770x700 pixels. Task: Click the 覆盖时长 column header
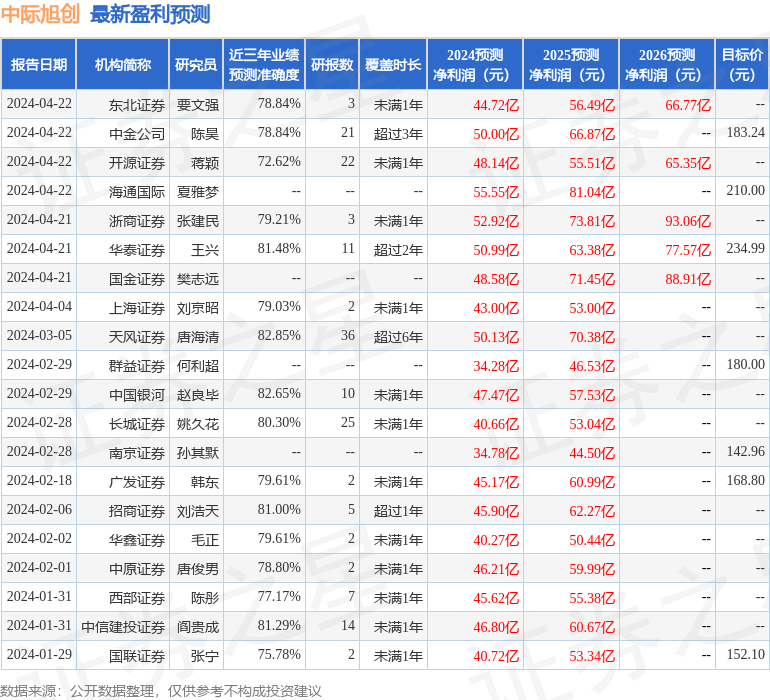(393, 65)
